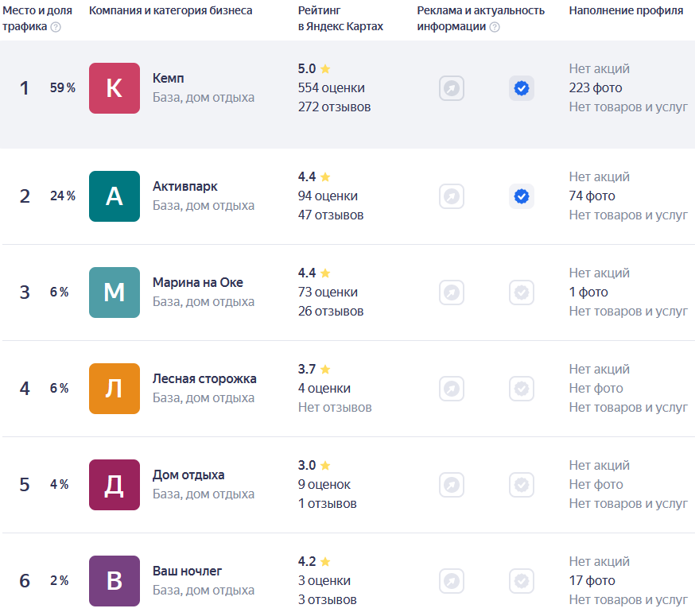Viewport: 695px width, 616px height.
Task: Click the advertising arrow icon for Лесная сторожка
Action: click(451, 389)
